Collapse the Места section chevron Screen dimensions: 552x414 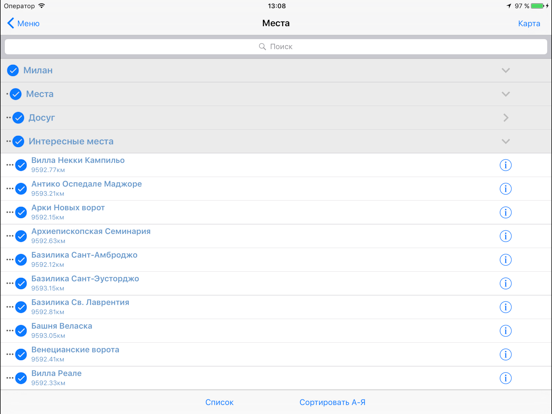[x=506, y=94]
